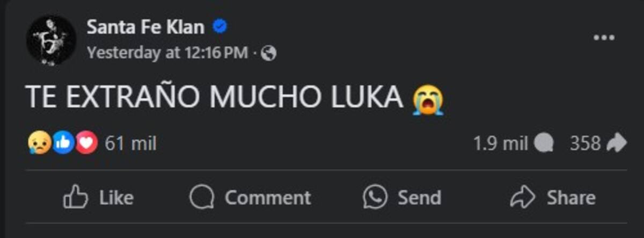Open Santa Fe Klan profile picture
Screen dimensions: 644x238
(51, 40)
